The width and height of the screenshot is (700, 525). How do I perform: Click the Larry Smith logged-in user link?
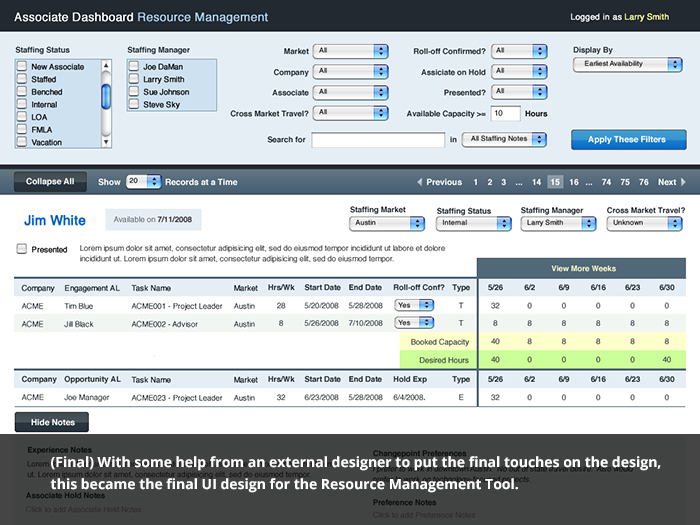[x=646, y=17]
